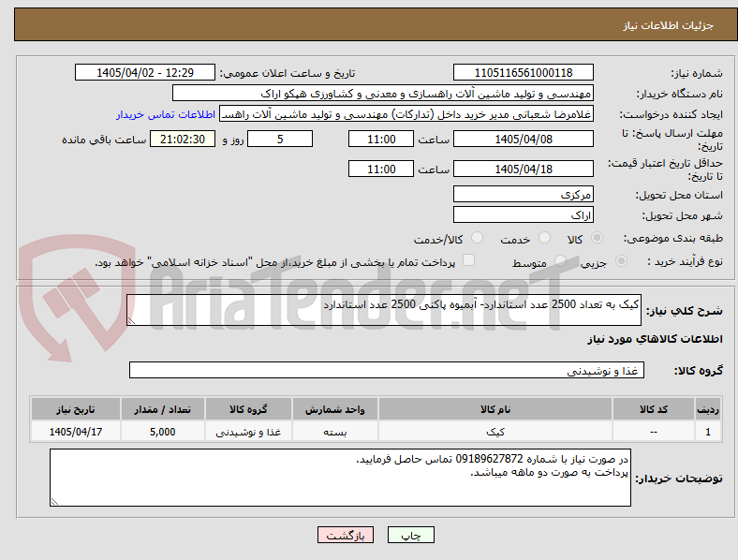Click the غذا و نوشیدنی table cell

248,431
